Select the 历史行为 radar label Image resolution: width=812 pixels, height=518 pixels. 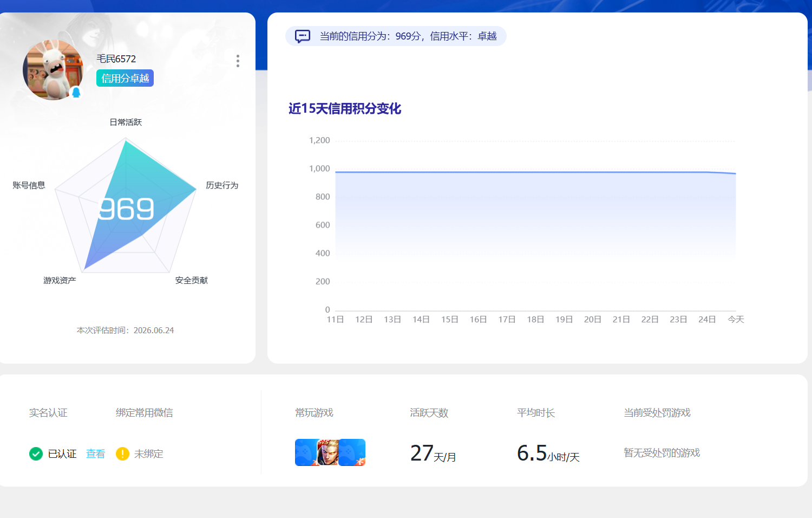[x=222, y=185]
